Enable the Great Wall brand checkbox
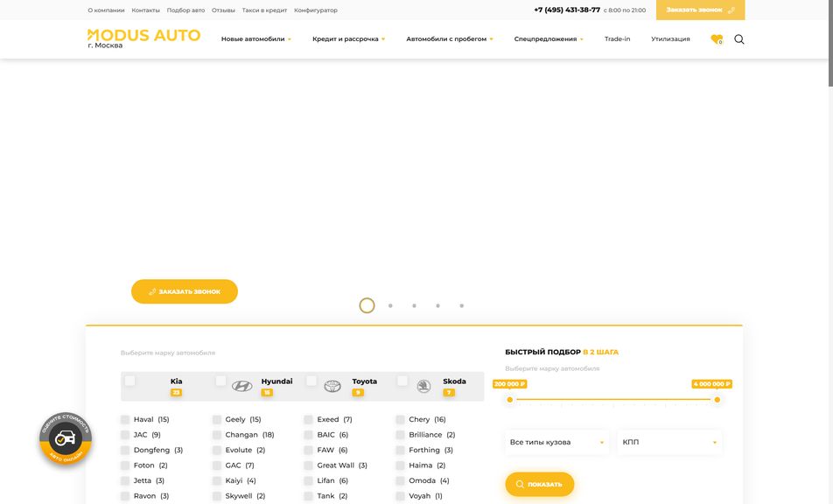The height and width of the screenshot is (504, 833). [308, 465]
